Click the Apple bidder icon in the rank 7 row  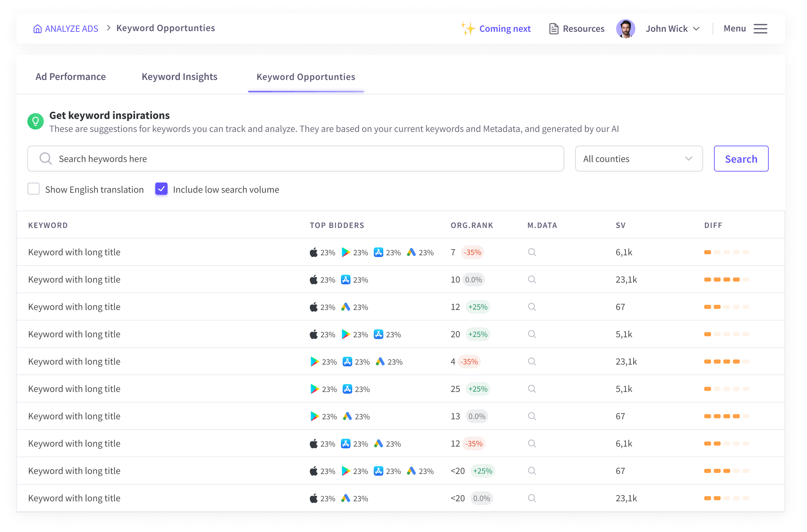pyautogui.click(x=314, y=252)
